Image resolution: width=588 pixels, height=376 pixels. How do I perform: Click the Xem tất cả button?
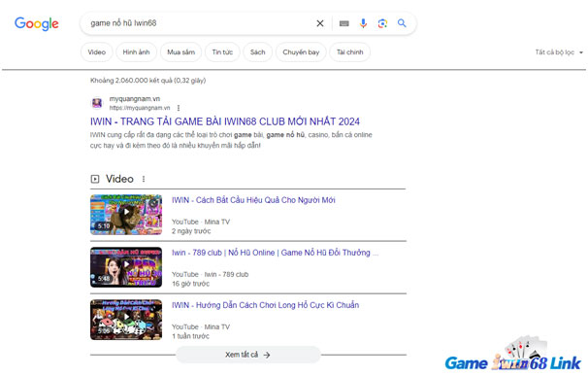(x=247, y=355)
